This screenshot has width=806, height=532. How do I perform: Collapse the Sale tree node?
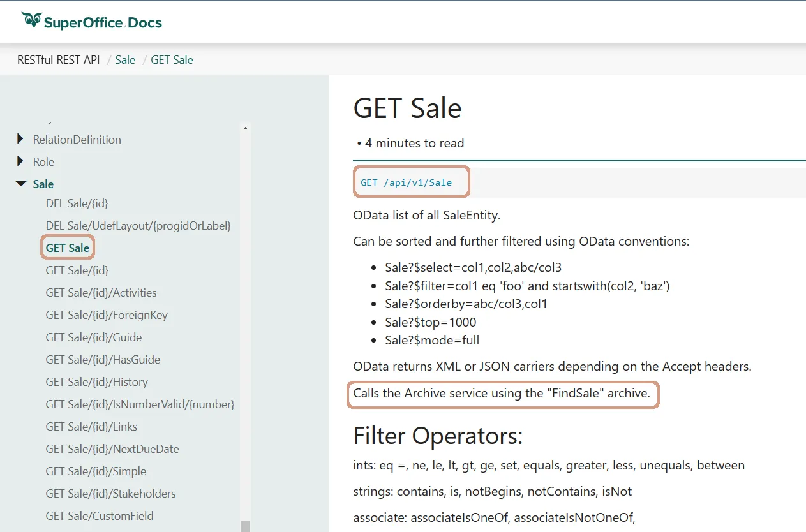click(20, 184)
